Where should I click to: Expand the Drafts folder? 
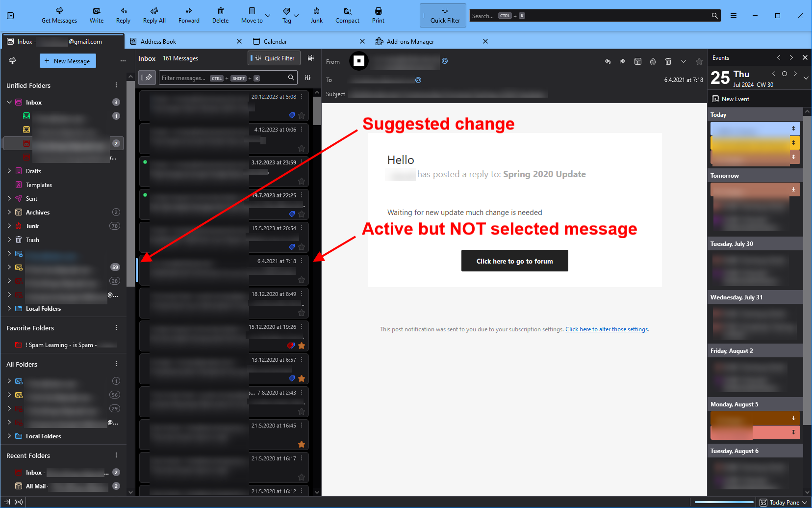[9, 171]
